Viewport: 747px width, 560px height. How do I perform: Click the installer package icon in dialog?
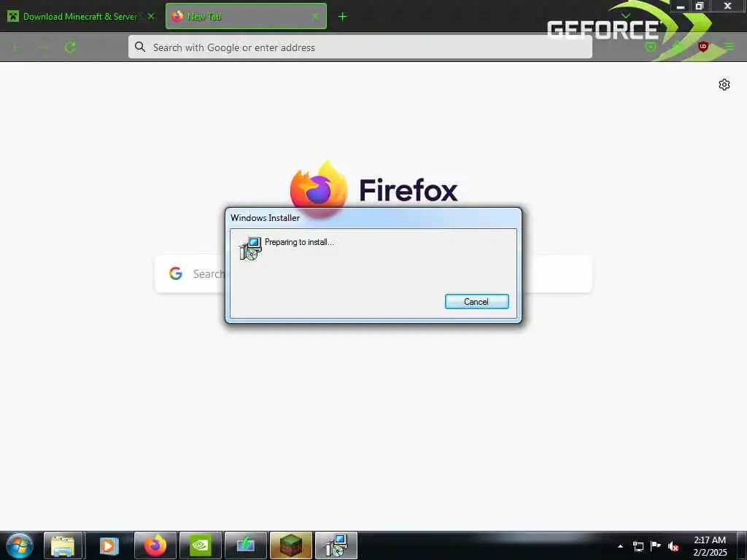pos(250,248)
